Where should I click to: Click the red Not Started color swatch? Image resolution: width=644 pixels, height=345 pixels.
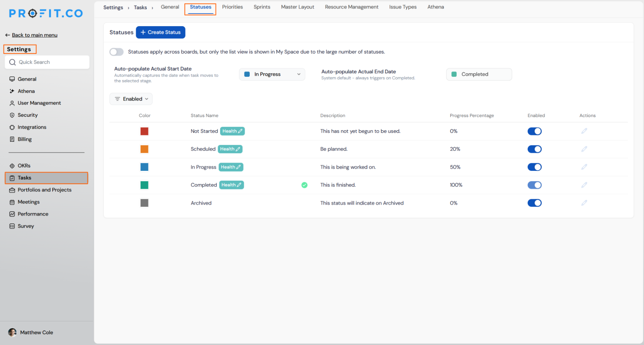(x=144, y=131)
